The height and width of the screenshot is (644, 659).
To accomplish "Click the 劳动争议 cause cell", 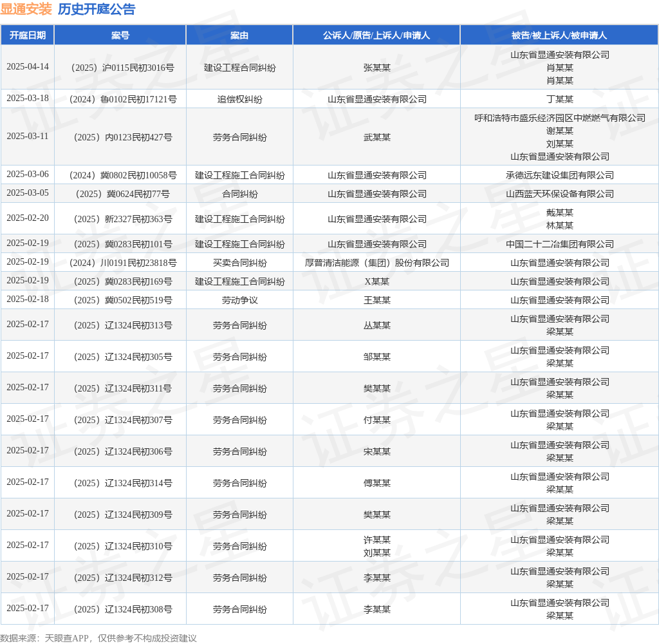I will pyautogui.click(x=239, y=300).
